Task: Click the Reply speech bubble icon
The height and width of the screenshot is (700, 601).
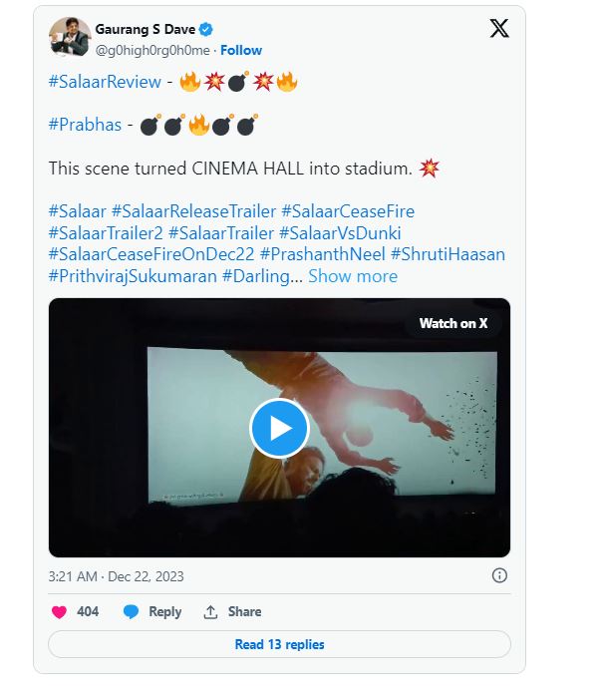Action: (x=132, y=611)
